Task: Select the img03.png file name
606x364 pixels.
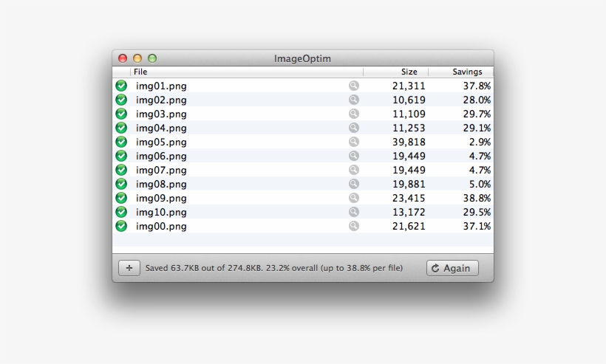Action: pyautogui.click(x=161, y=114)
